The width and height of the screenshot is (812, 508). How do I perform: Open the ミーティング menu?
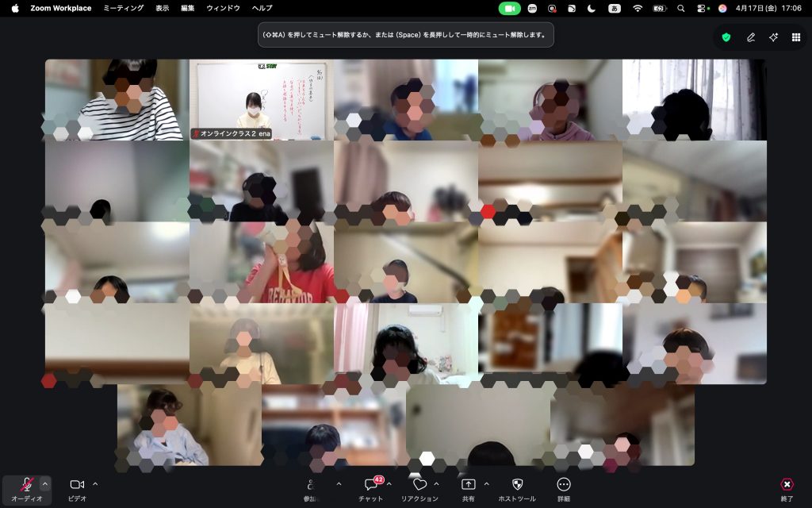pos(124,8)
